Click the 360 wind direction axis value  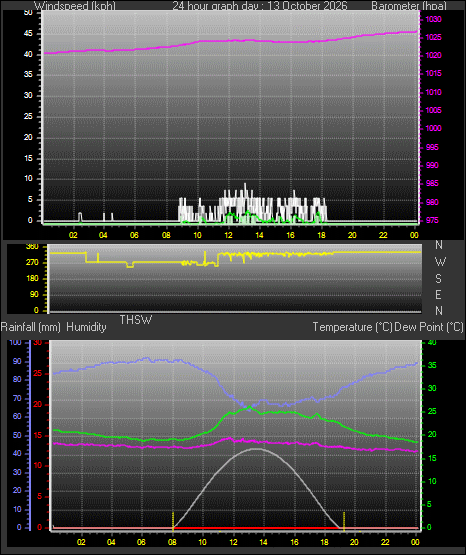click(x=32, y=247)
